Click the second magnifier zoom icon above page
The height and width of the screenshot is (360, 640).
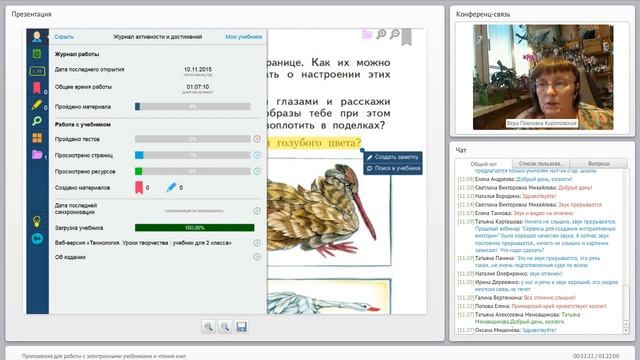pos(395,34)
